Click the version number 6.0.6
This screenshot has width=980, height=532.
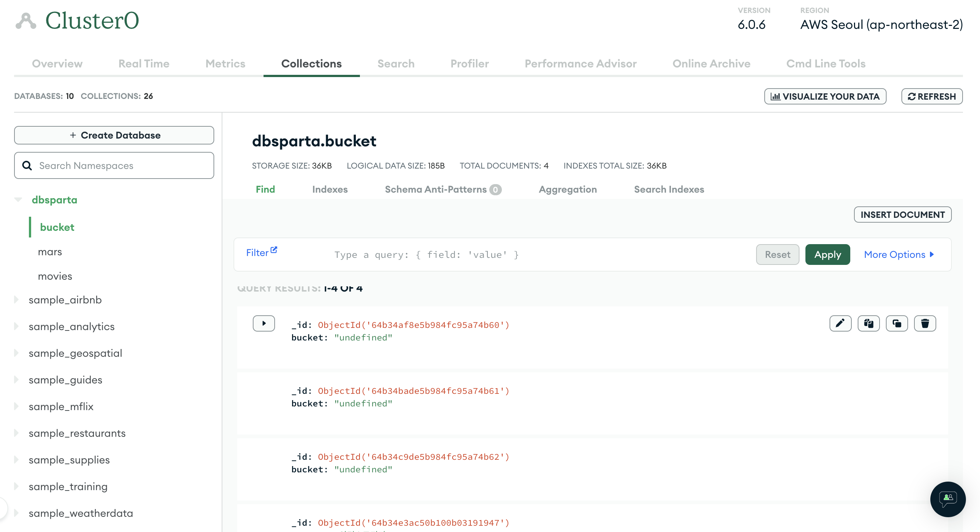click(751, 24)
